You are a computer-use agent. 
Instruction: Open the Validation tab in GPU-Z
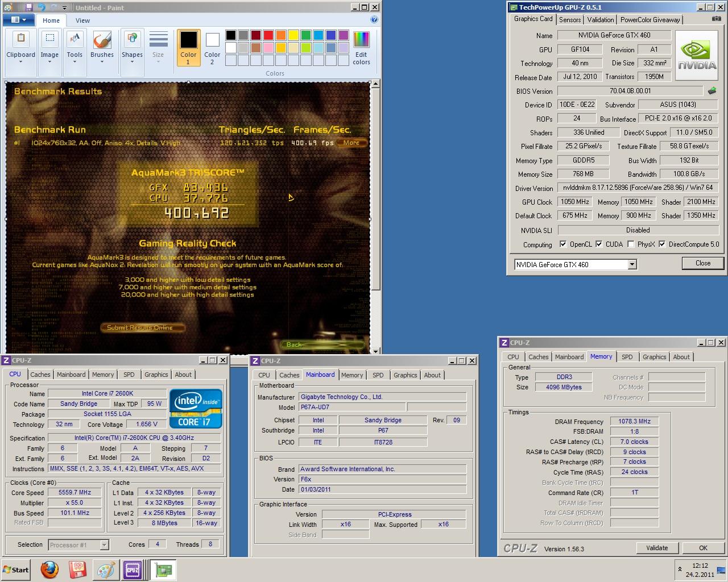tap(601, 19)
